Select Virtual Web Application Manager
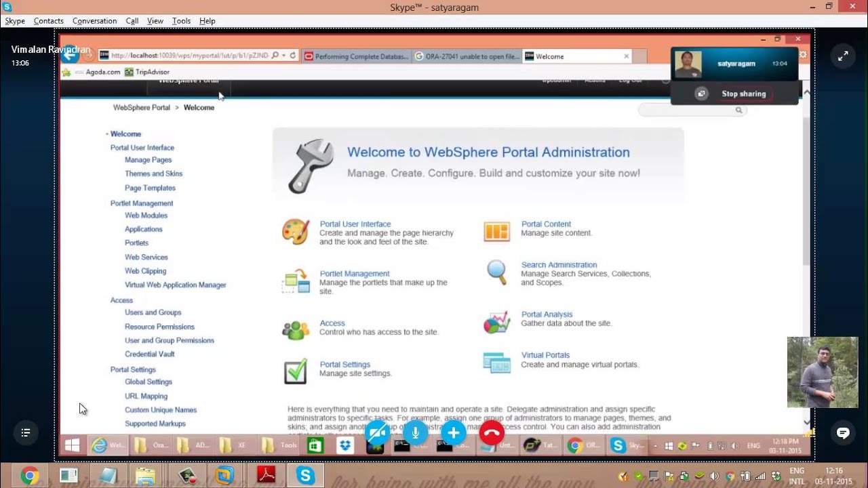 pyautogui.click(x=176, y=285)
